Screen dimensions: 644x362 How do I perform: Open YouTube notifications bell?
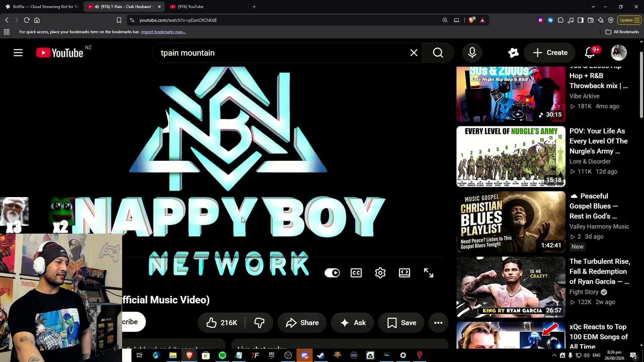(590, 53)
